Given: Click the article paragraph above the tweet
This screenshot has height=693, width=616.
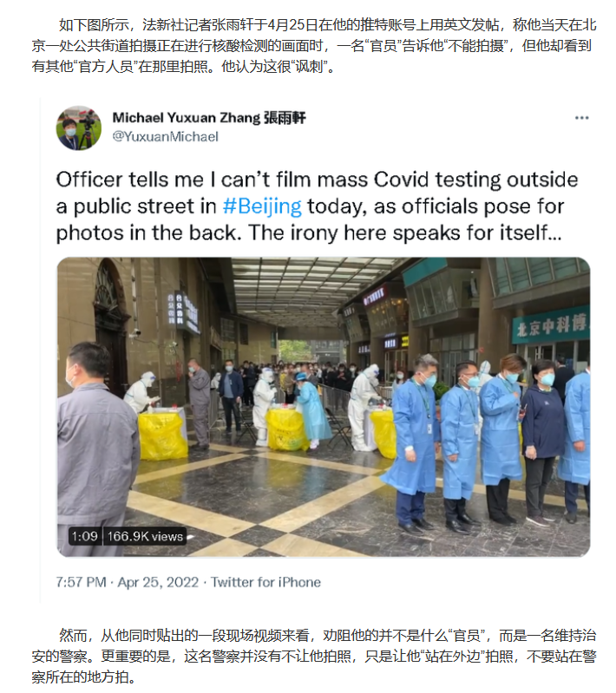Looking at the screenshot, I should (314, 45).
